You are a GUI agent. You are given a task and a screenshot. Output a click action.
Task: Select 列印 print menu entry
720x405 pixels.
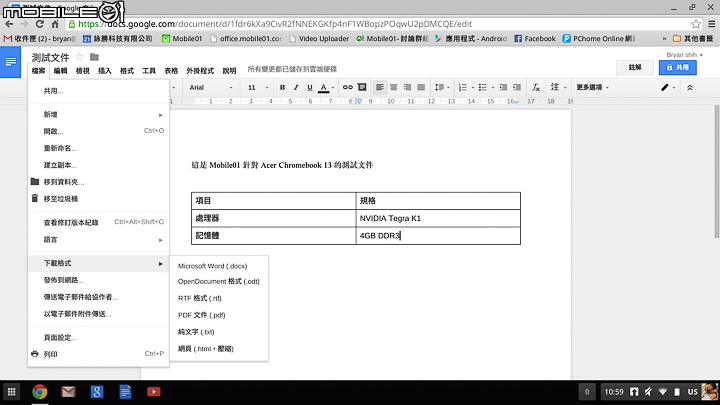click(98, 354)
